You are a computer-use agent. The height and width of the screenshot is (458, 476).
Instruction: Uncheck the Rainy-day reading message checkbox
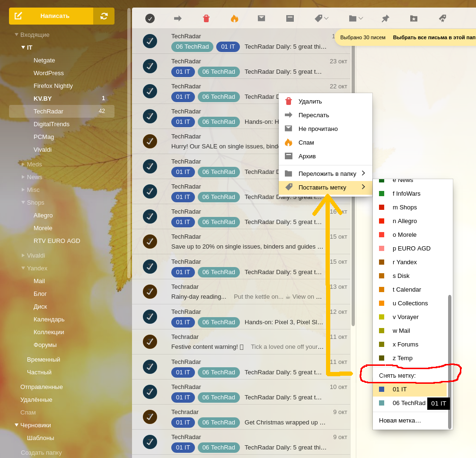pyautogui.click(x=150, y=292)
